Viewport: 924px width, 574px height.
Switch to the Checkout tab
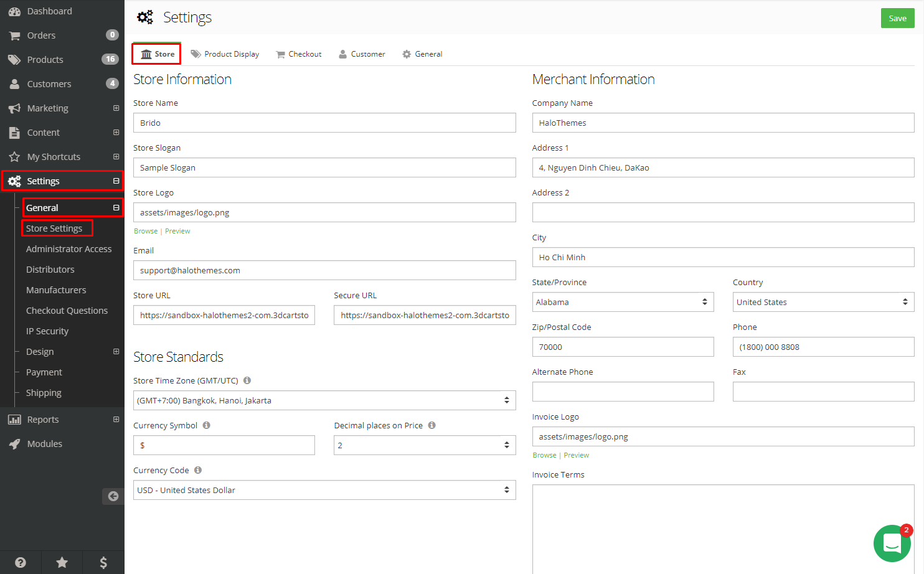[x=299, y=54]
